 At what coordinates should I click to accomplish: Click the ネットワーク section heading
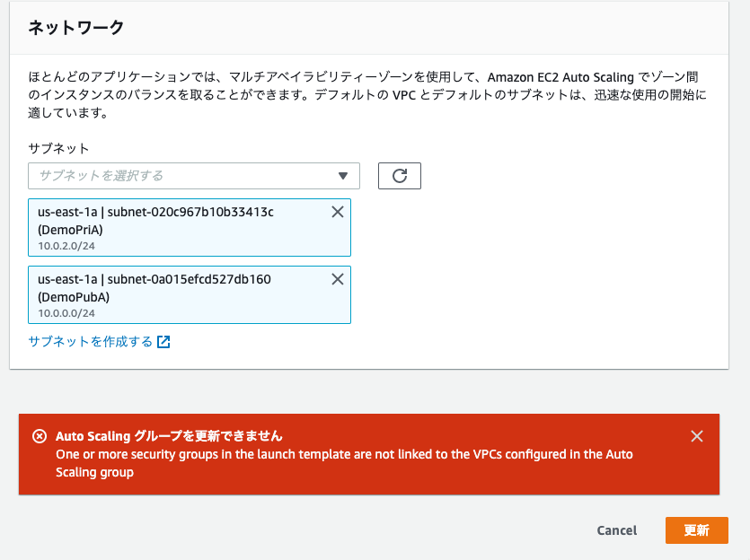coord(76,27)
